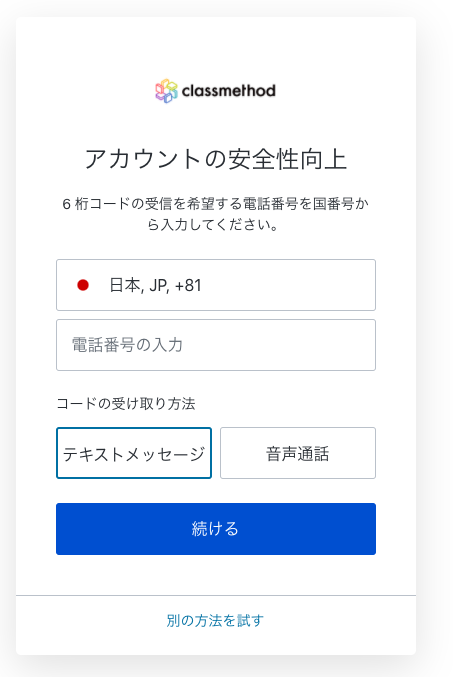The height and width of the screenshot is (677, 453).
Task: Click the placeholder text in the phone field
Action: tap(127, 345)
